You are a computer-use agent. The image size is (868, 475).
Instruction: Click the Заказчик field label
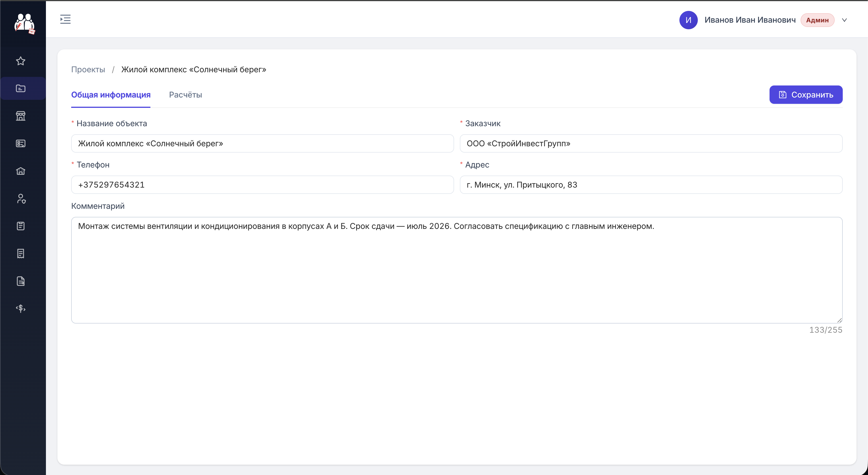[483, 123]
